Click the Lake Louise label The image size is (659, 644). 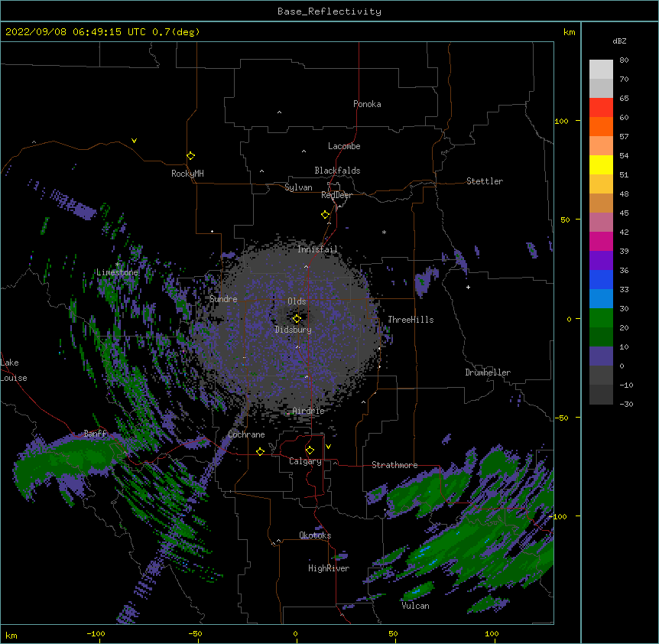[x=14, y=370]
